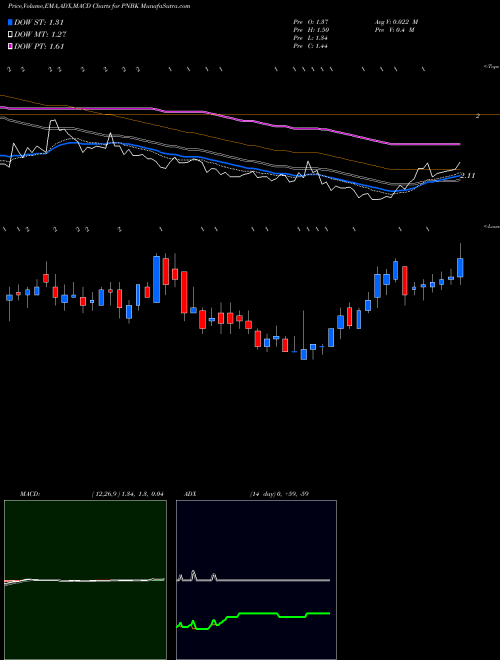The height and width of the screenshot is (660, 500).
Task: Select the 'DOW PT: 1.61' legend text
Action: pos(39,46)
